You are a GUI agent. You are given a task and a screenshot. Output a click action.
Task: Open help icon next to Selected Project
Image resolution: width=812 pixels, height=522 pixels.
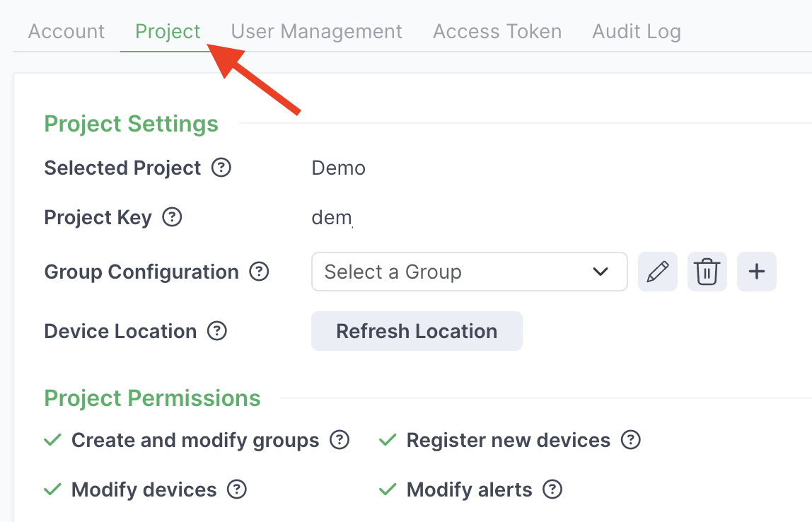click(221, 168)
